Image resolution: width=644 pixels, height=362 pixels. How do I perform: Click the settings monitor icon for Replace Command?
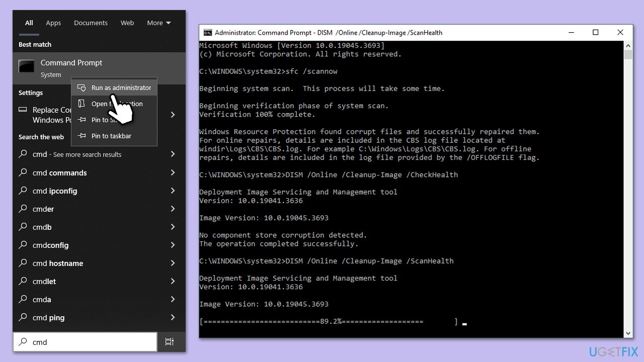[x=23, y=110]
